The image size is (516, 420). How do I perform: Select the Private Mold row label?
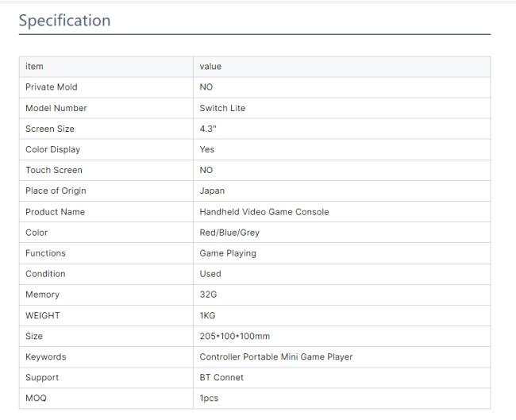pos(52,87)
